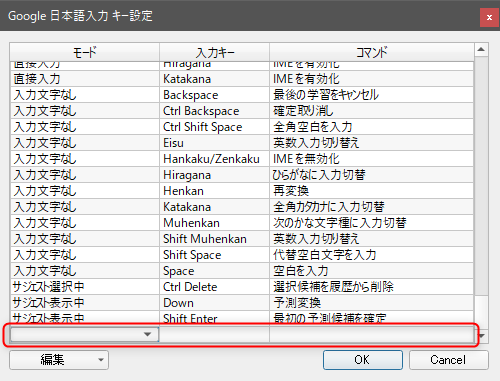Click the 全角カタカナに入力切替 command cell

tap(371, 207)
